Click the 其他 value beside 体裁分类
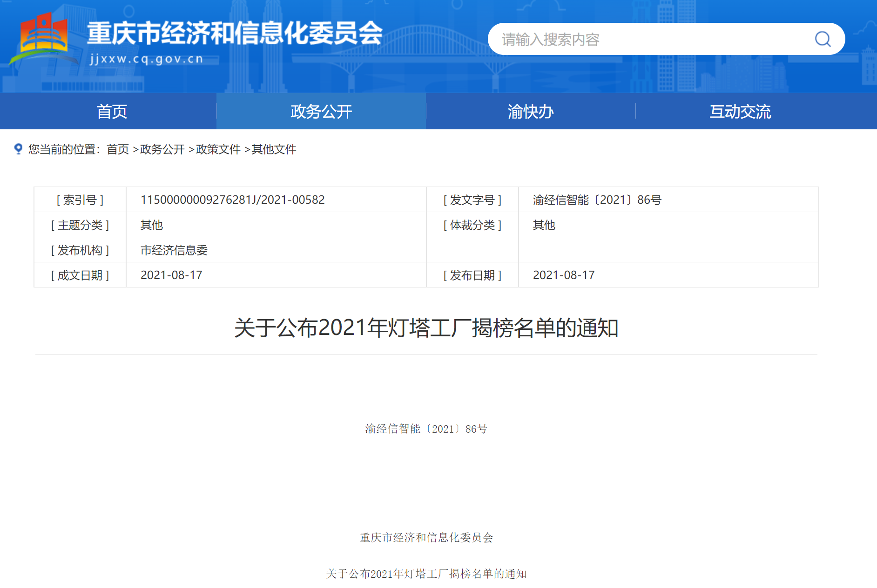Image resolution: width=877 pixels, height=588 pixels. [544, 225]
